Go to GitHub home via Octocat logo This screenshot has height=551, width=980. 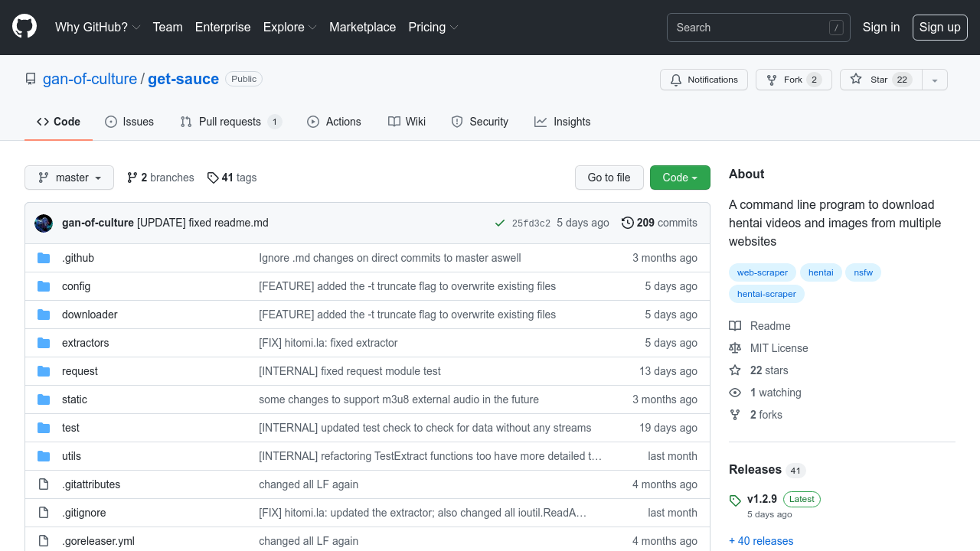coord(24,27)
